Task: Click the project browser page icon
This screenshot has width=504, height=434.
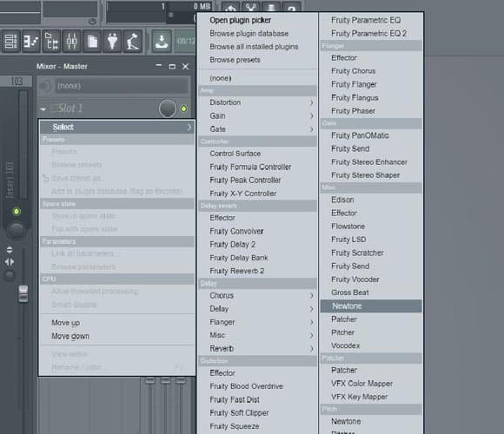Action: pos(92,41)
